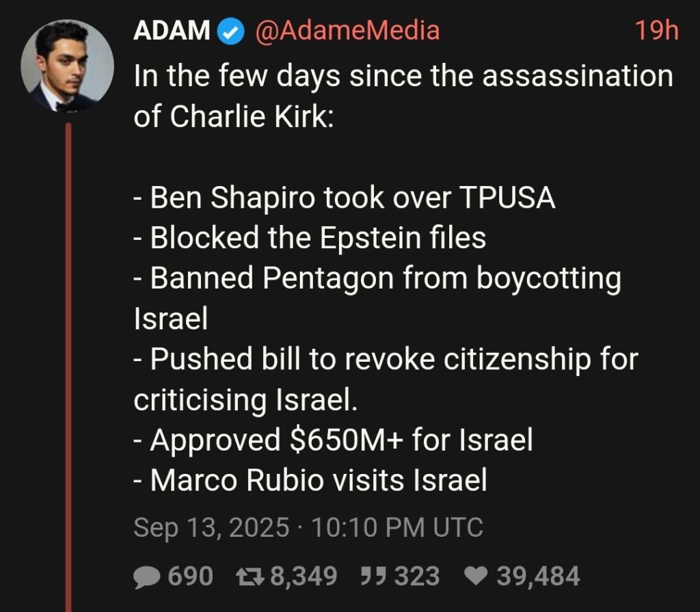This screenshot has height=612, width=700.
Task: Open the @AdameMedia handle link
Action: pos(347,31)
